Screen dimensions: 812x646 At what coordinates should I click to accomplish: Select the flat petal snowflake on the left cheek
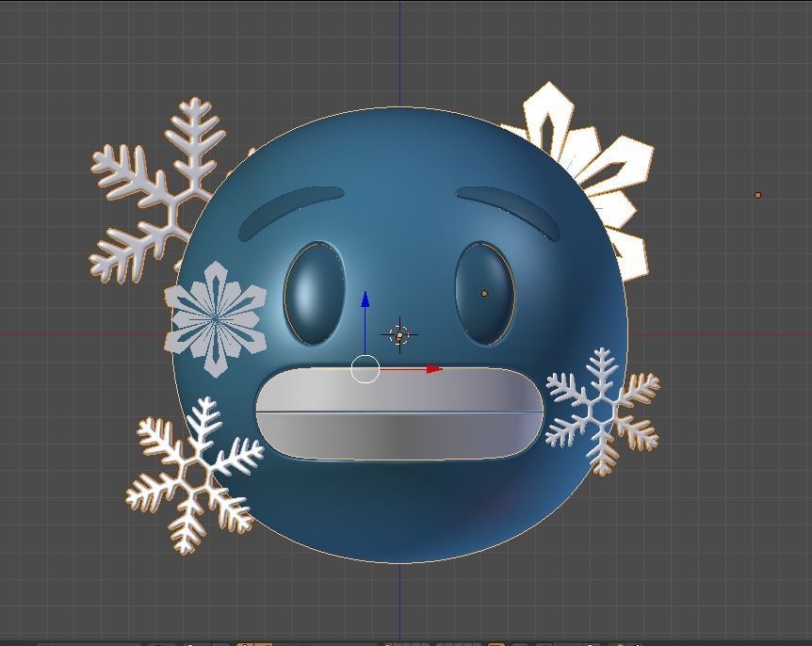click(216, 319)
